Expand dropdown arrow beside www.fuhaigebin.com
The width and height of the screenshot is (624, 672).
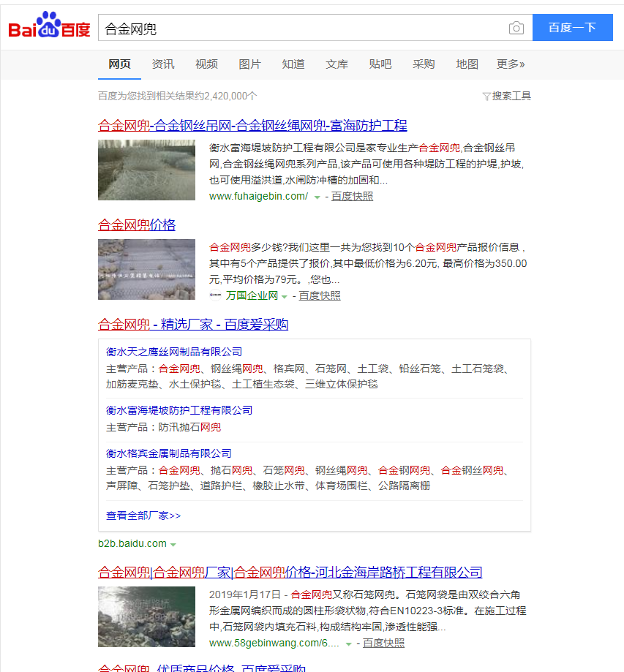click(x=317, y=197)
